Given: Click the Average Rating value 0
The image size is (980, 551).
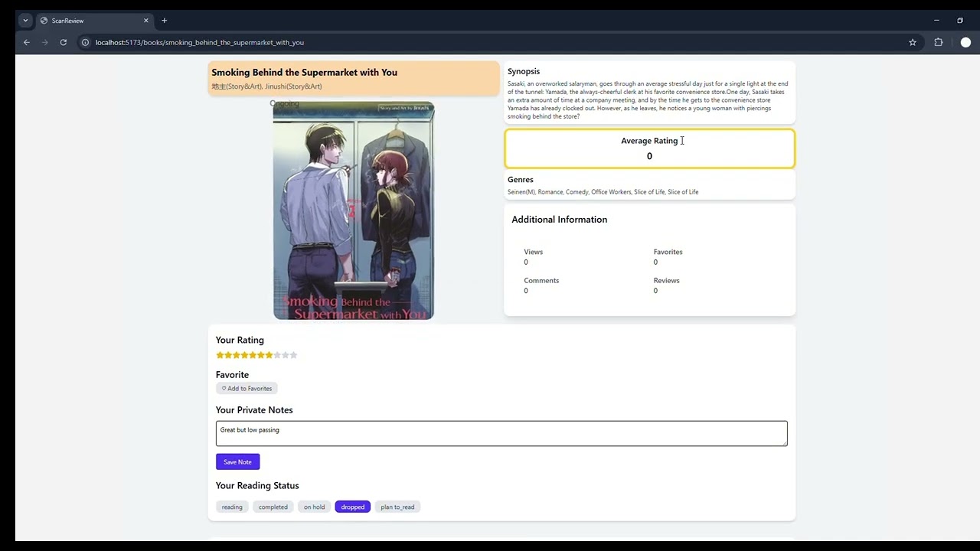Looking at the screenshot, I should click(x=649, y=156).
